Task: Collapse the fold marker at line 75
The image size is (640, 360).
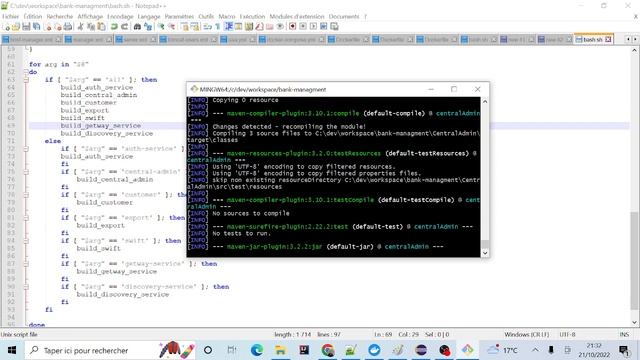Action: pos(26,172)
